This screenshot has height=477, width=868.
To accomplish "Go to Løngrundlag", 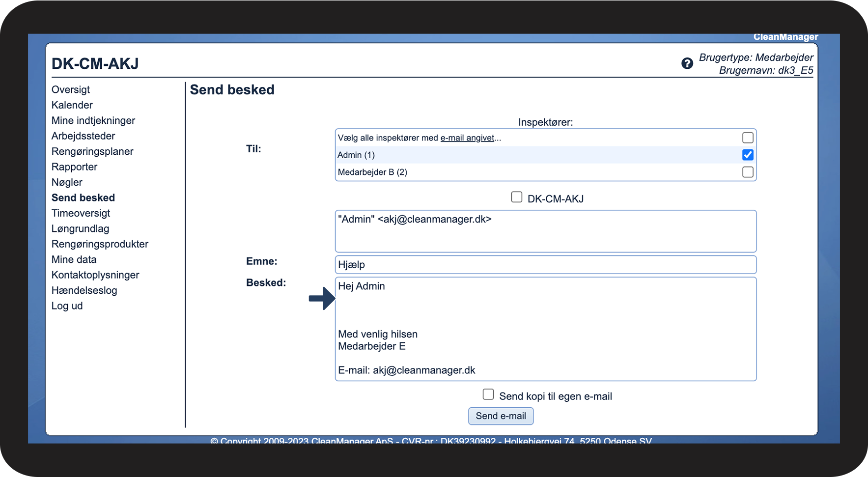I will (x=81, y=228).
